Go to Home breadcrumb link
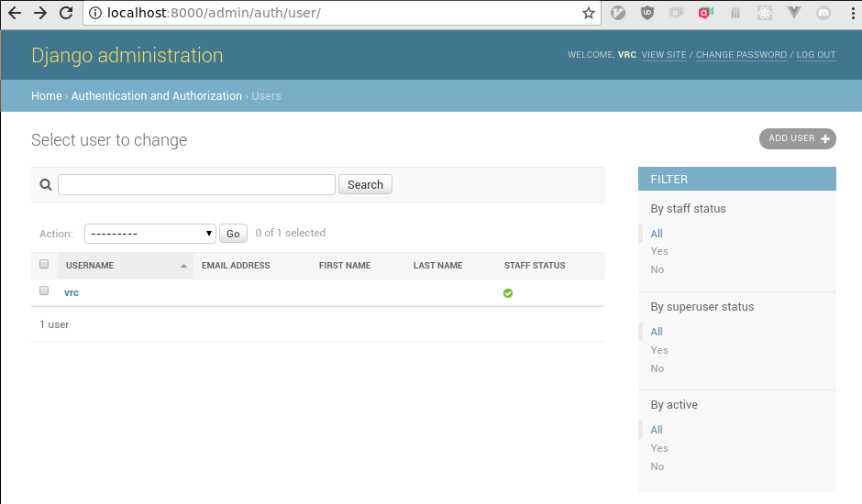The height and width of the screenshot is (504, 862). tap(46, 95)
